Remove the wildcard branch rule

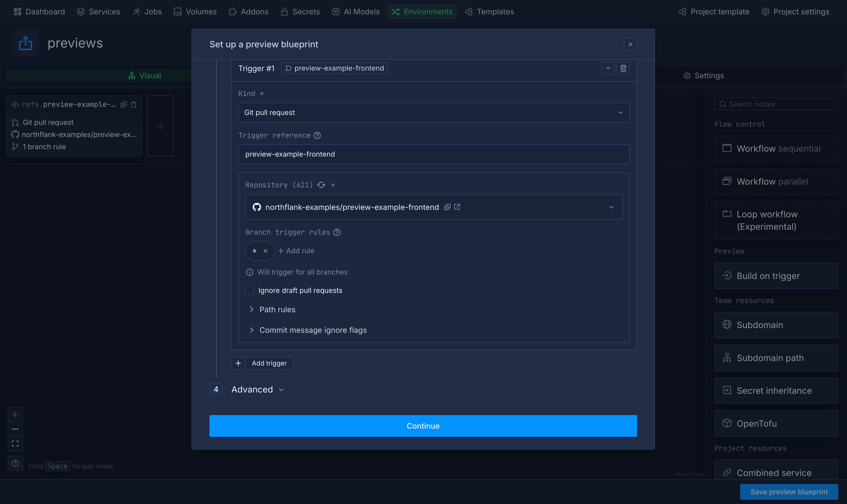tap(265, 251)
